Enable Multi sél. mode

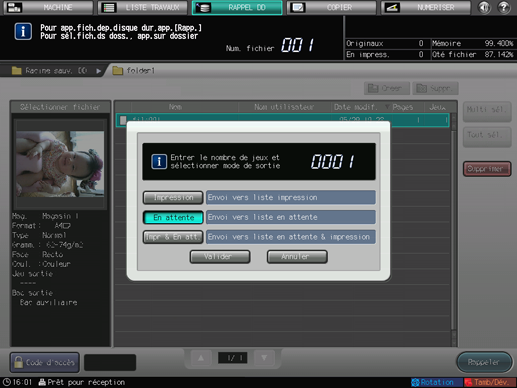pyautogui.click(x=487, y=111)
